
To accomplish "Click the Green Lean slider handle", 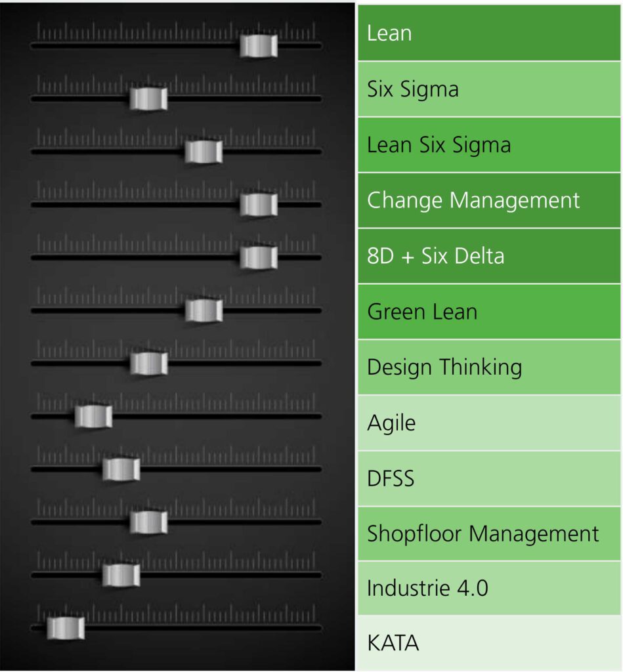I will (204, 310).
